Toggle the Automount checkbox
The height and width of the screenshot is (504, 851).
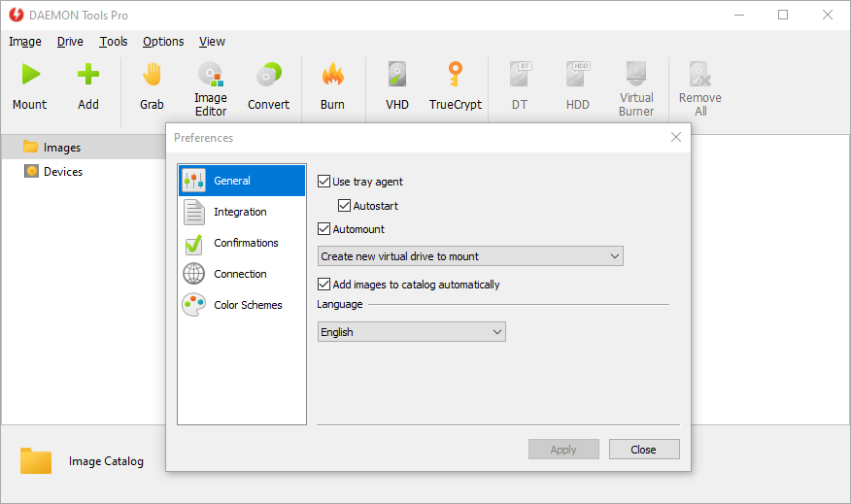(x=324, y=229)
